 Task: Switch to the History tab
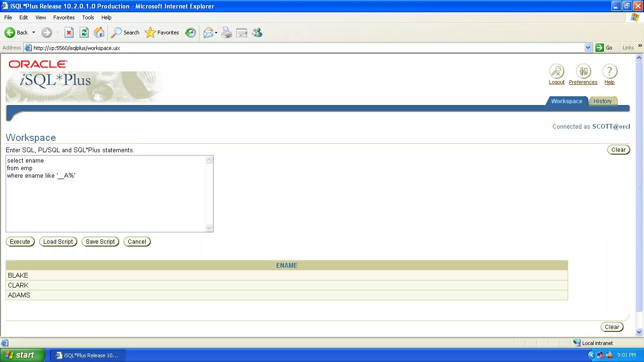click(603, 101)
